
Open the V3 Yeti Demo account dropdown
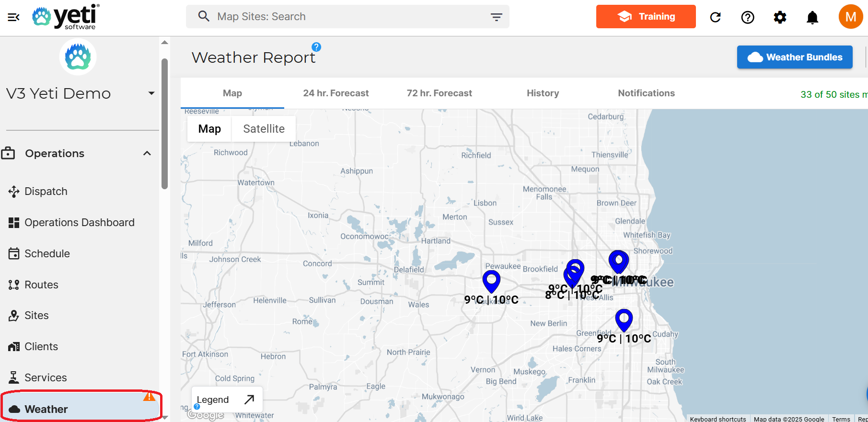point(151,93)
